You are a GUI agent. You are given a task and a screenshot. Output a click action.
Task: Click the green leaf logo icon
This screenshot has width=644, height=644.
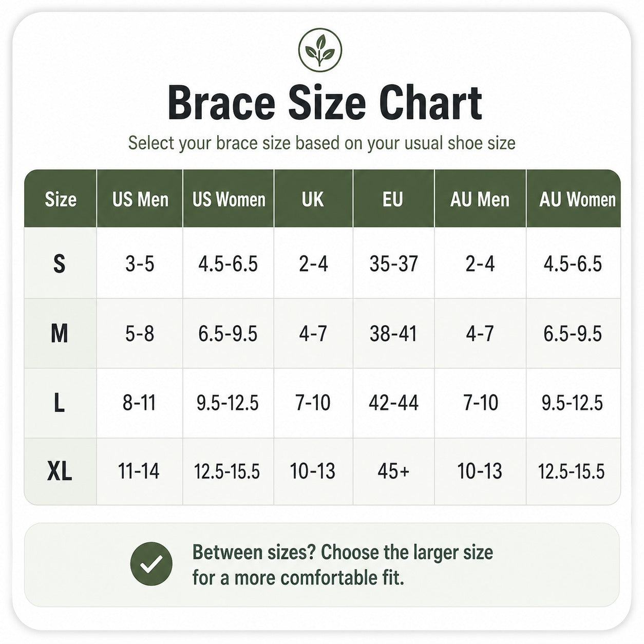coord(320,50)
